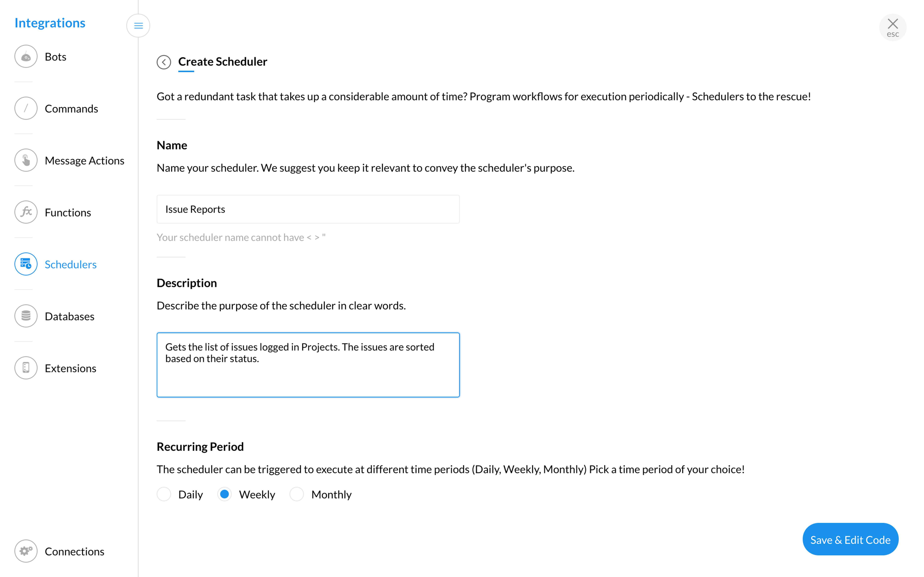Open the Functions fx icon

[26, 212]
